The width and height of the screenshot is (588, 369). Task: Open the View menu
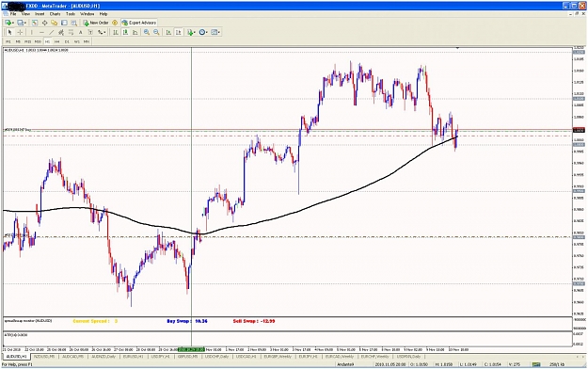pyautogui.click(x=25, y=14)
